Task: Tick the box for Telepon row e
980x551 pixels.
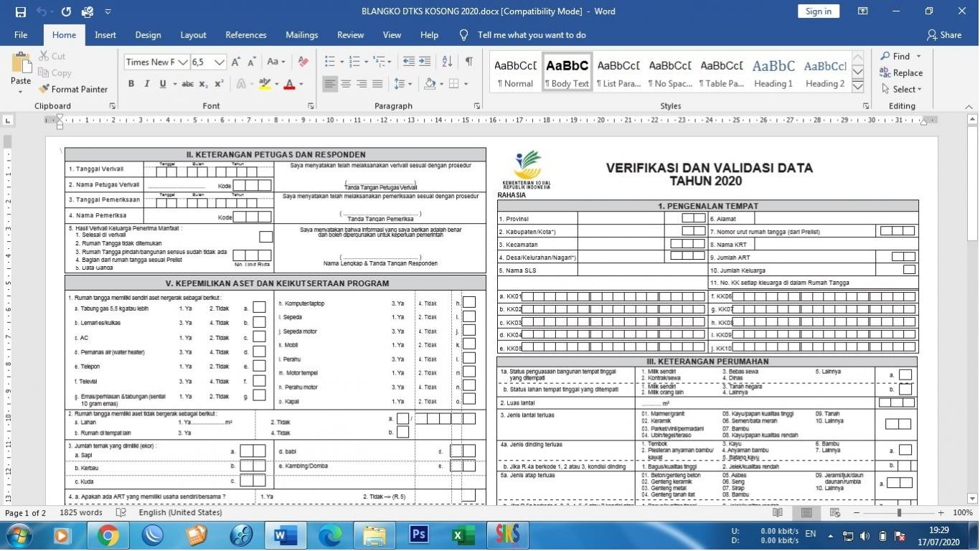Action: [x=259, y=366]
